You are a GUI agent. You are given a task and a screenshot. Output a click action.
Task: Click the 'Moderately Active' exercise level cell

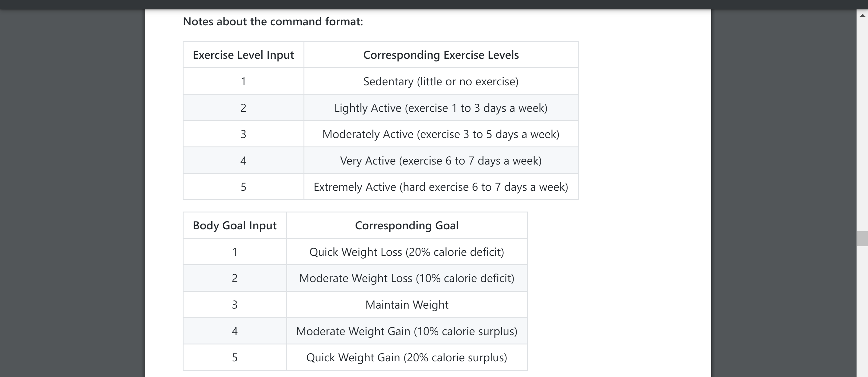click(x=441, y=134)
